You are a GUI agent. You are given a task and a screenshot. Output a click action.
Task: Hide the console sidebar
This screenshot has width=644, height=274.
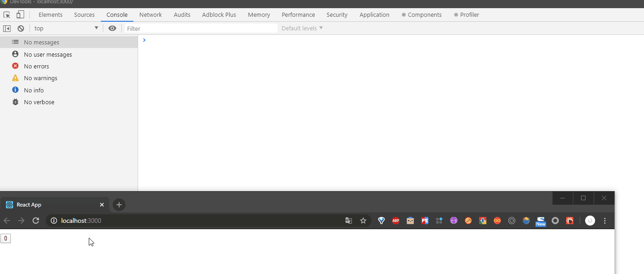[x=7, y=28]
